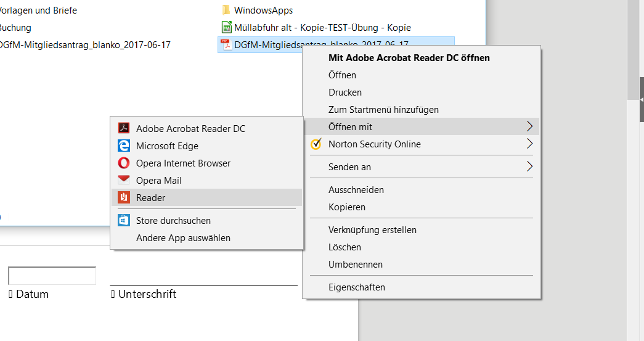644x341 pixels.
Task: Expand the Öffnen mit arrow
Action: (x=529, y=126)
